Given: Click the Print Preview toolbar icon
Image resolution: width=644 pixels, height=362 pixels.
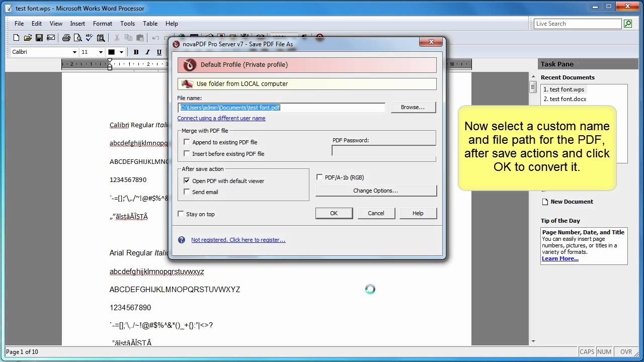Looking at the screenshot, I should pos(78,38).
